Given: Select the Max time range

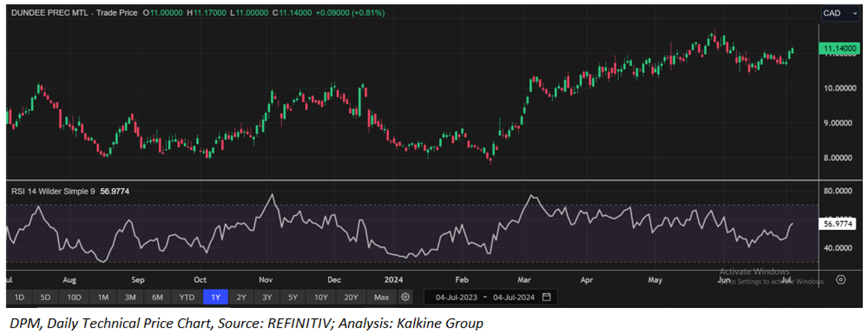Looking at the screenshot, I should click(x=381, y=297).
